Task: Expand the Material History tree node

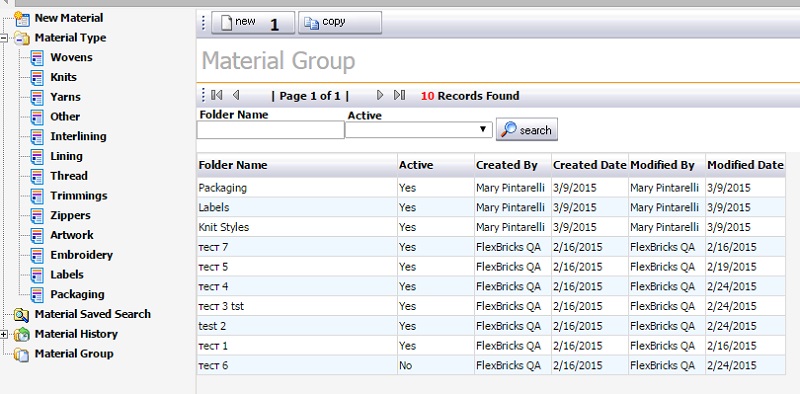Action: tap(4, 334)
